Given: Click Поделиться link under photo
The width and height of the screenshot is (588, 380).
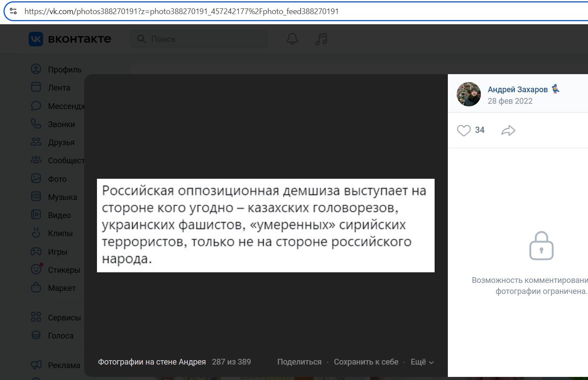Looking at the screenshot, I should [299, 362].
